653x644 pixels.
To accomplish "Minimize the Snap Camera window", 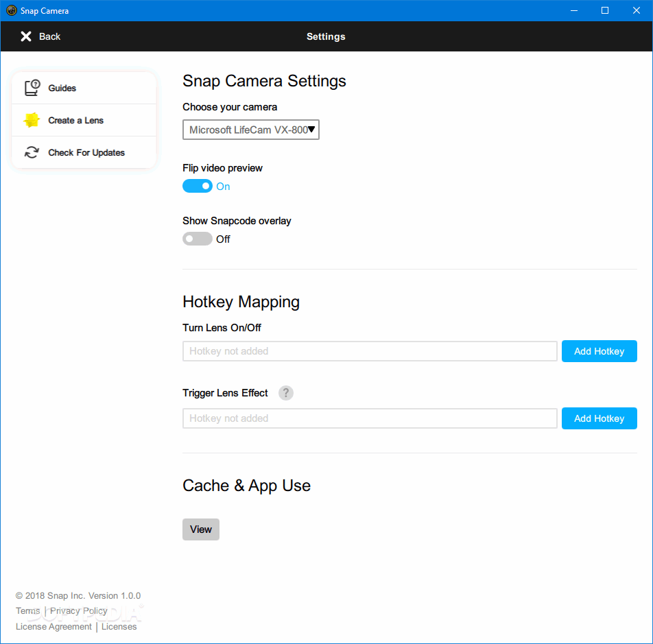I will click(x=574, y=10).
